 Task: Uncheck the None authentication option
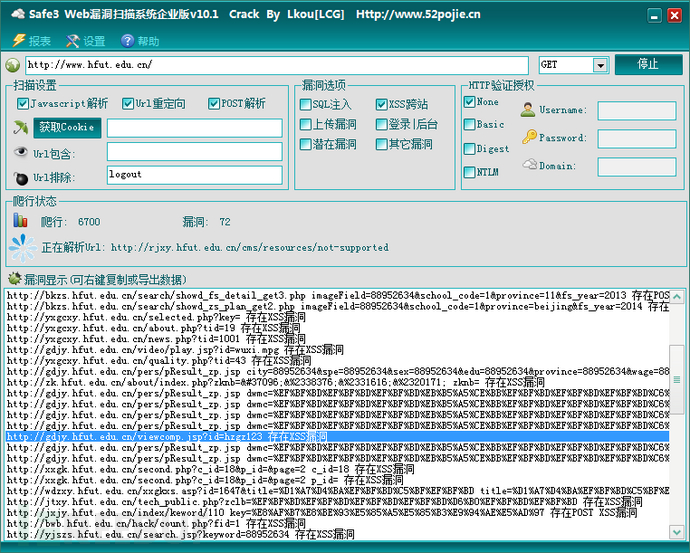point(470,102)
